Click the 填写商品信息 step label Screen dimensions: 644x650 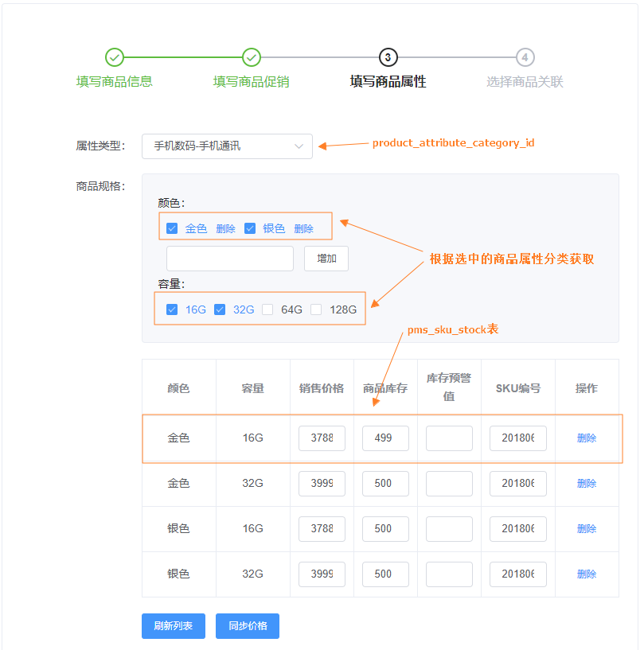pos(115,80)
